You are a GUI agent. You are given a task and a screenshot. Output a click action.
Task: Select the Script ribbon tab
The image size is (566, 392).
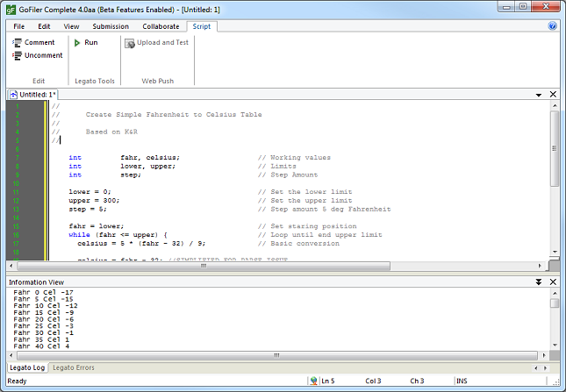[202, 26]
